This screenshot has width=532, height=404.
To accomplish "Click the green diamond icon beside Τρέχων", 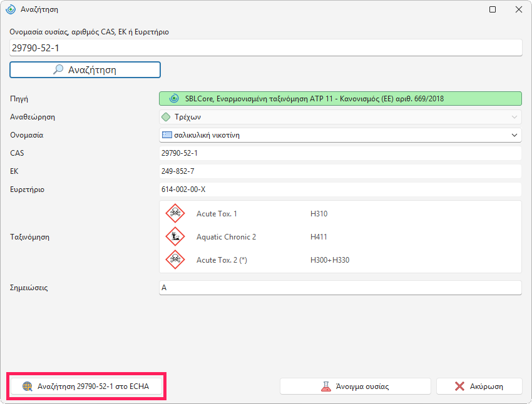I will click(x=166, y=117).
